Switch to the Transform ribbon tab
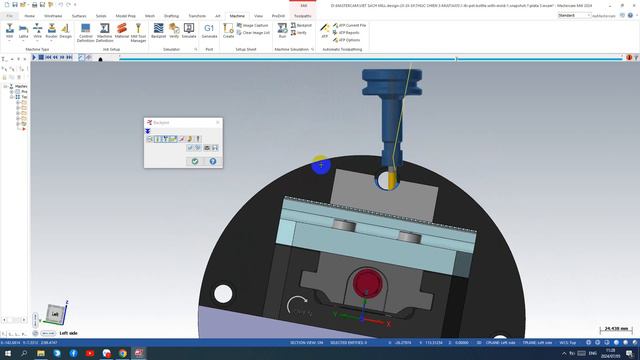This screenshot has width=640, height=360. coord(197,16)
